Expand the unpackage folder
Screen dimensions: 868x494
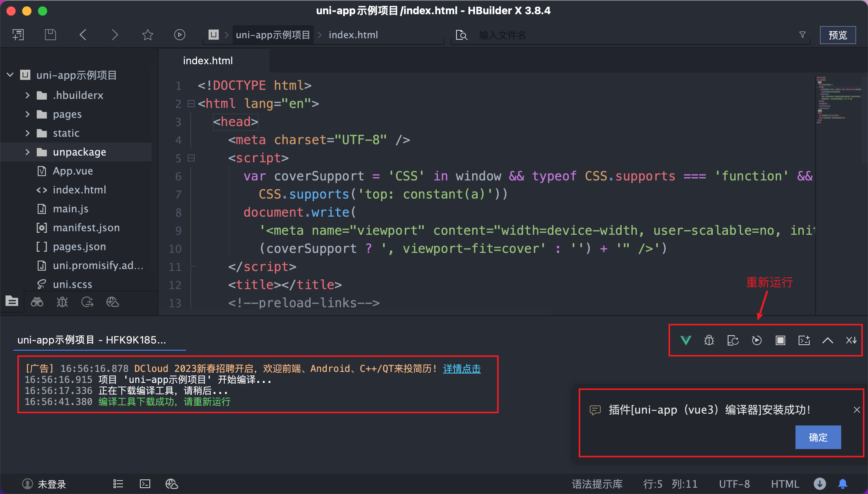(x=28, y=152)
